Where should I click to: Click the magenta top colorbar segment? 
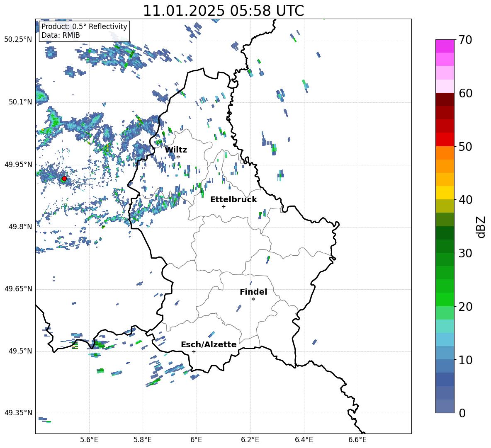coord(445,46)
